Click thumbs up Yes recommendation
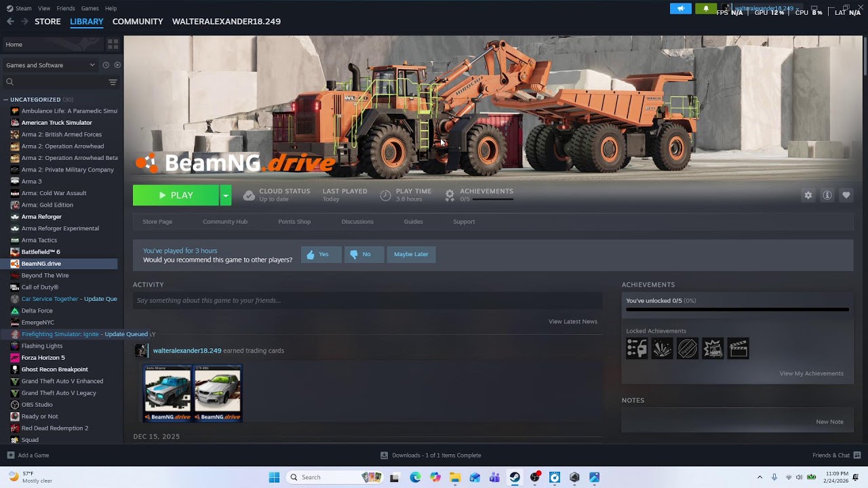This screenshot has height=488, width=868. pos(321,254)
